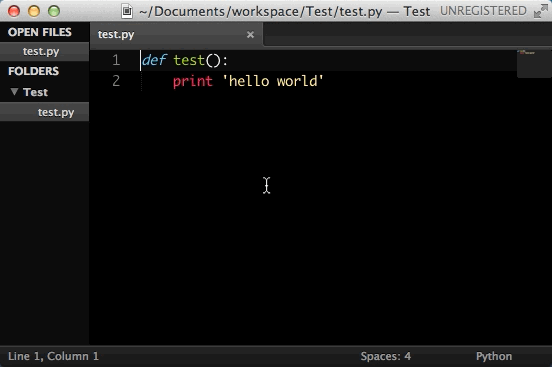Open the Python syntax selector
The width and height of the screenshot is (552, 367).
[494, 356]
